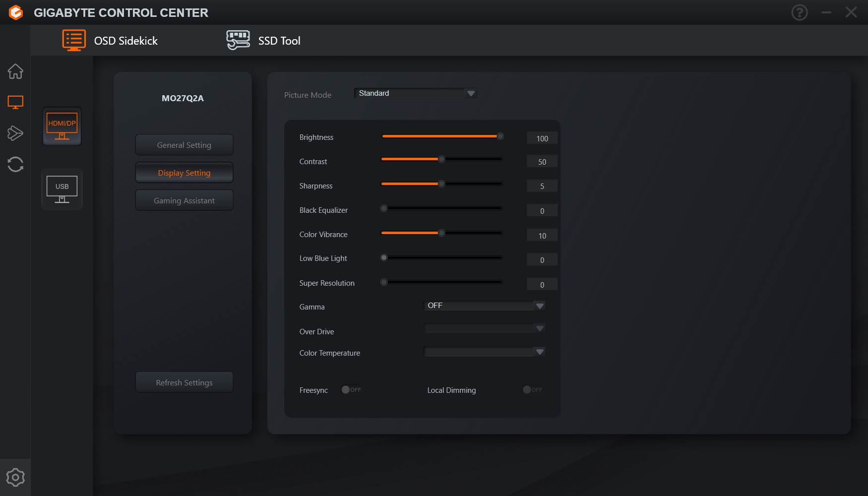Image resolution: width=868 pixels, height=496 pixels.
Task: Click the Super Resolution slider
Action: [442, 282]
